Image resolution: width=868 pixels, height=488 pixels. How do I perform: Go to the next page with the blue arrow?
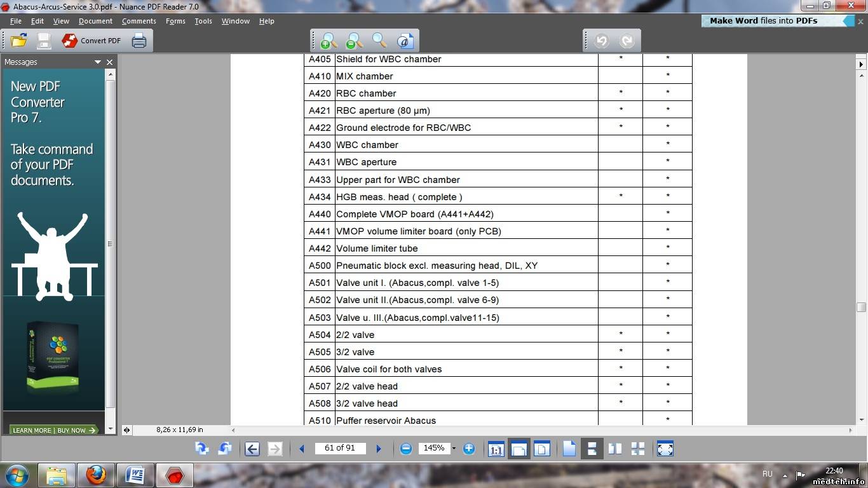[379, 449]
